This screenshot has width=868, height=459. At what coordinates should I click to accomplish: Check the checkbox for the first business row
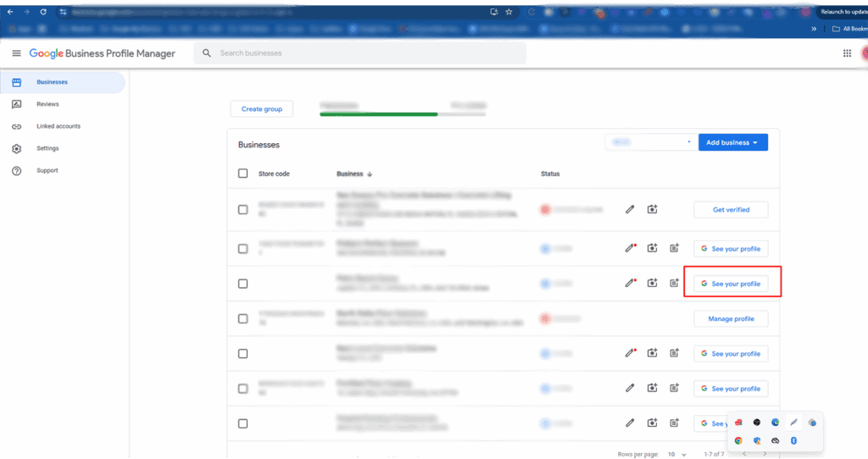243,209
